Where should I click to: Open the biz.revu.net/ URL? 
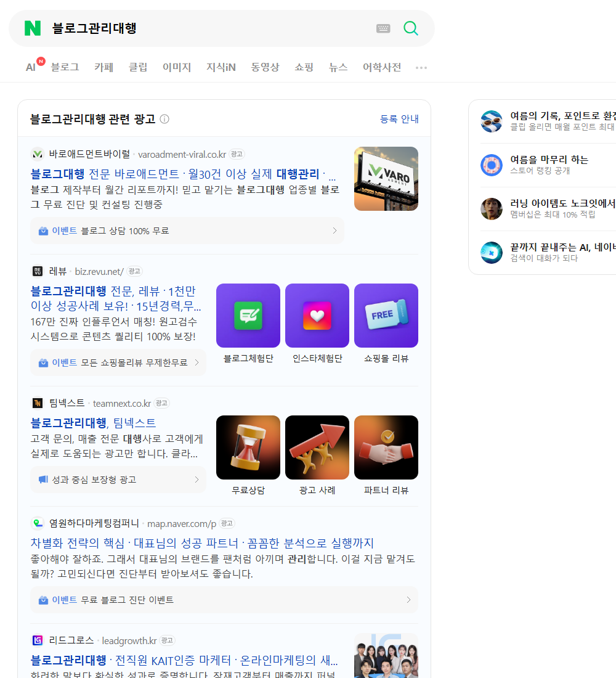coord(99,272)
